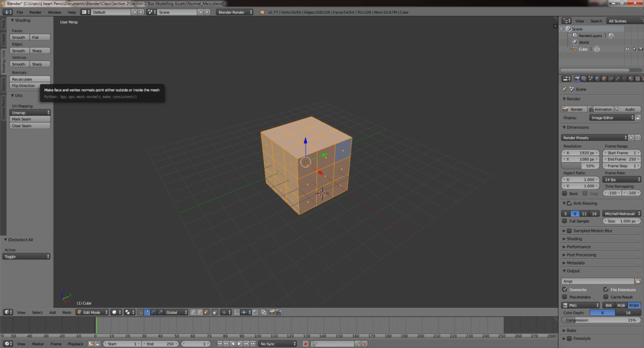Expand the Performance panel

pyautogui.click(x=578, y=247)
